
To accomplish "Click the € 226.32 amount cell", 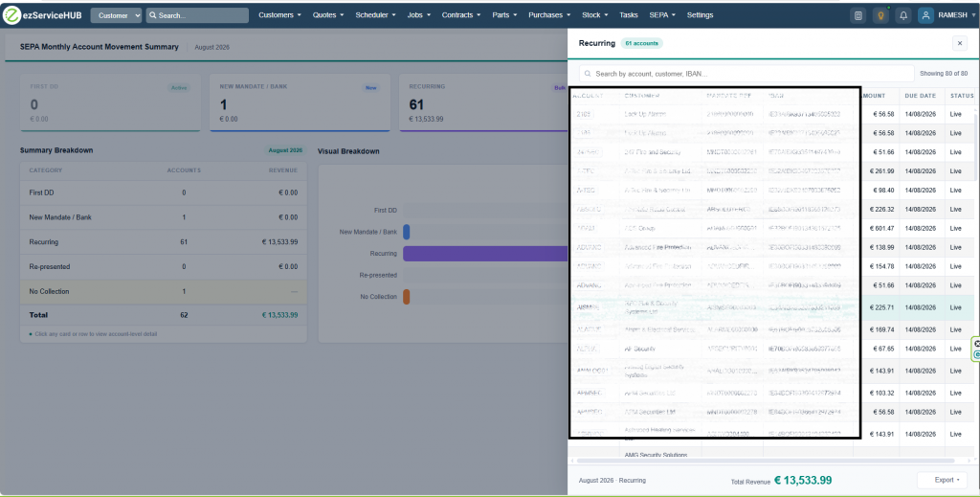I will (x=881, y=210).
